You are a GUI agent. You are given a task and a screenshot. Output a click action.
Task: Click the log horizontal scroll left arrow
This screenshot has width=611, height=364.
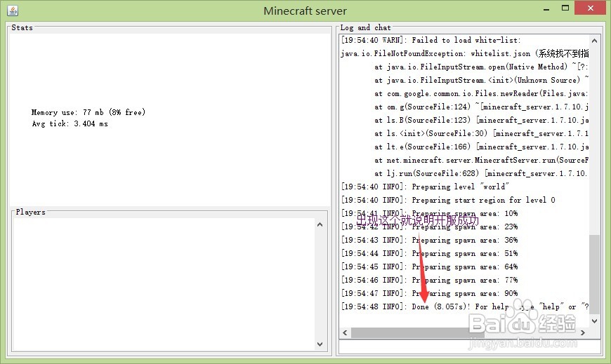(x=345, y=332)
